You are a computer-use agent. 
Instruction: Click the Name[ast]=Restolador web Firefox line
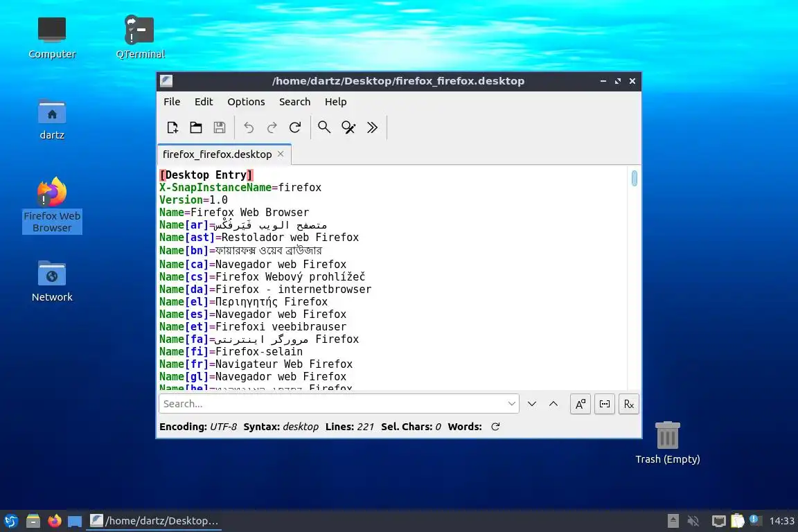click(x=259, y=237)
